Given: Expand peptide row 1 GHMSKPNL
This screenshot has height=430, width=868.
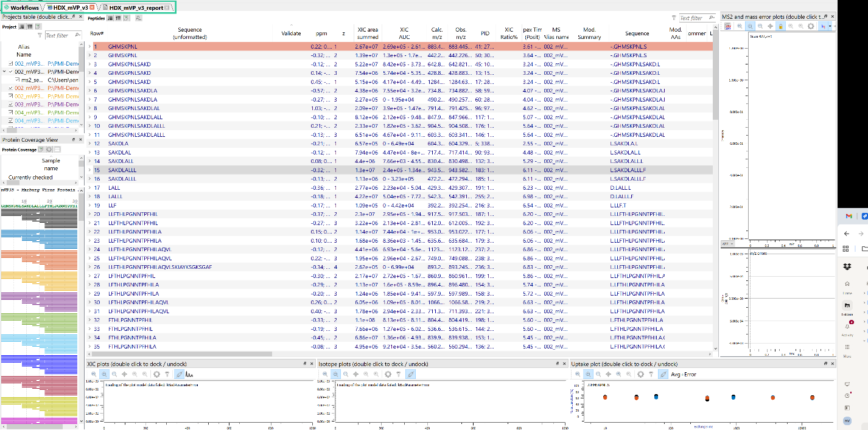Looking at the screenshot, I should click(x=89, y=46).
